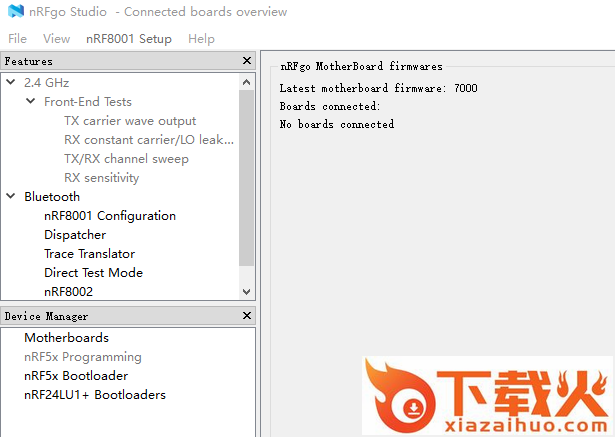Collapse the Bluetooth tree node
Screen dimensions: 615x437
tap(11, 197)
